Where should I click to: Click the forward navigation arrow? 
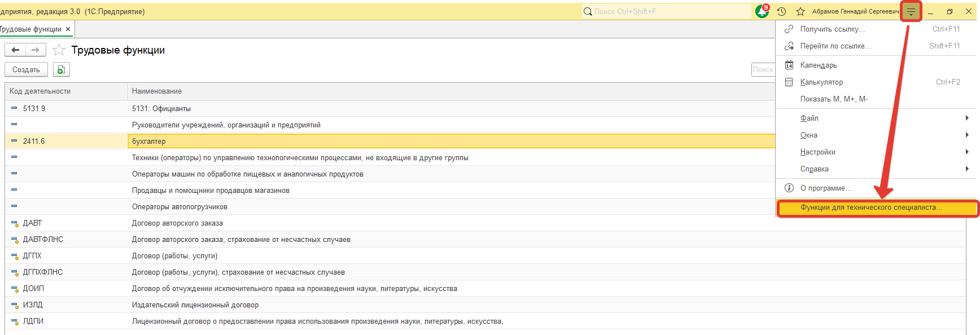click(x=36, y=50)
